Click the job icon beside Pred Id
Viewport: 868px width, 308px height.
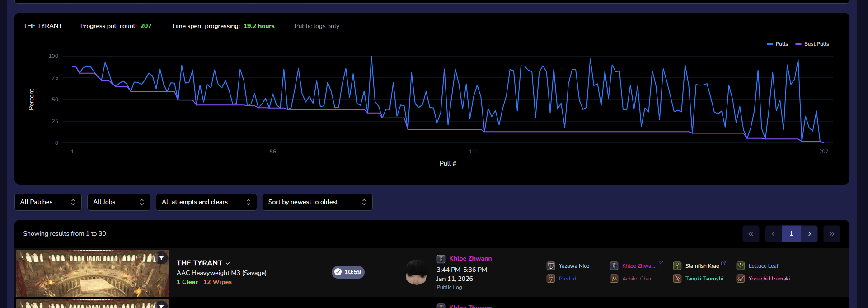click(551, 279)
